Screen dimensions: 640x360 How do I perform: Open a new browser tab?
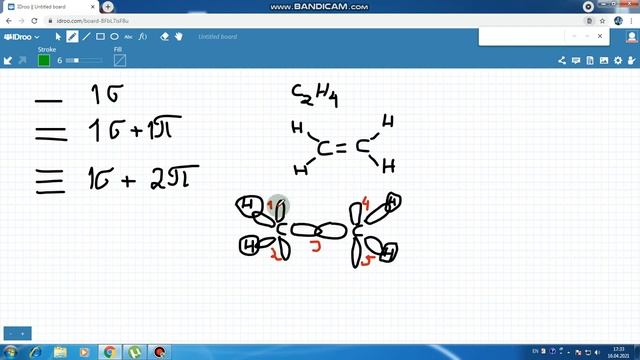[108, 7]
